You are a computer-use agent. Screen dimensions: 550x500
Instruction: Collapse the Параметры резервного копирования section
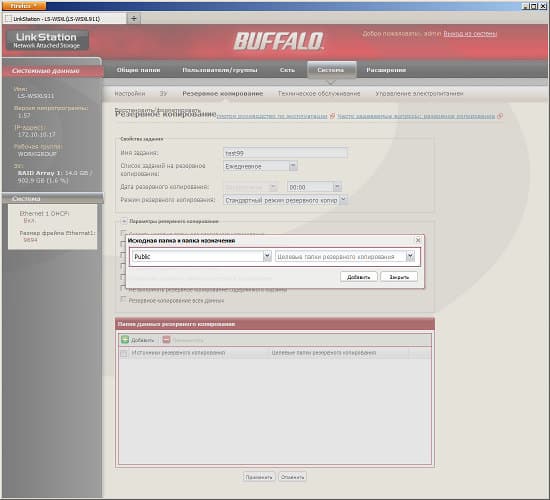click(x=124, y=221)
